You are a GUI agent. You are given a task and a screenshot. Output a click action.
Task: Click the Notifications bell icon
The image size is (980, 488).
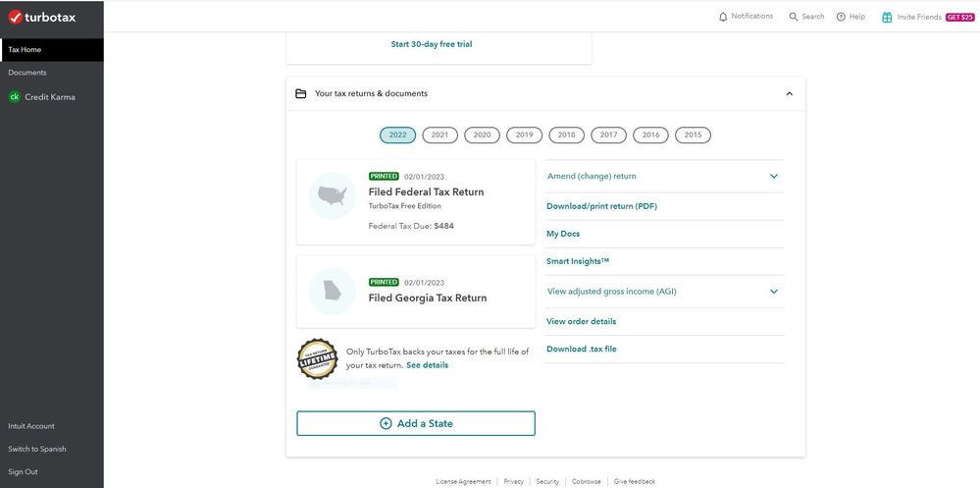point(723,17)
